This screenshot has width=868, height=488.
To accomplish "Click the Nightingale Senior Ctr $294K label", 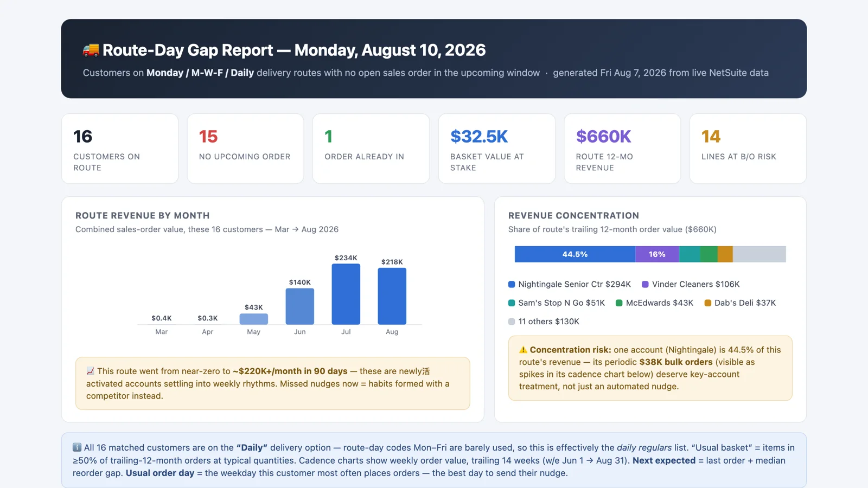I will 575,284.
